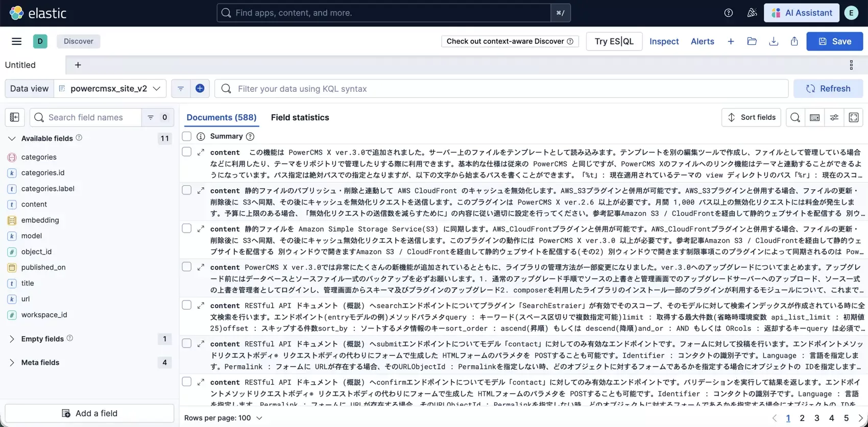Click the Save button

835,41
